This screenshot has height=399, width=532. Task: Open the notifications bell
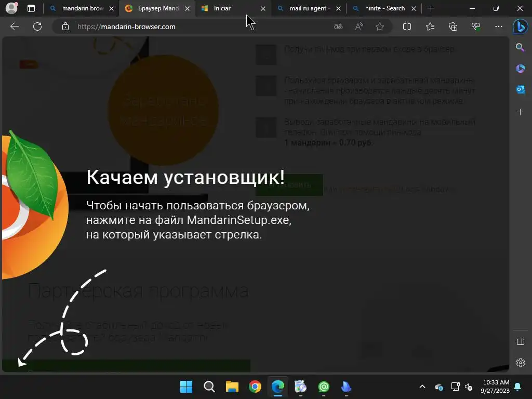coord(518,387)
